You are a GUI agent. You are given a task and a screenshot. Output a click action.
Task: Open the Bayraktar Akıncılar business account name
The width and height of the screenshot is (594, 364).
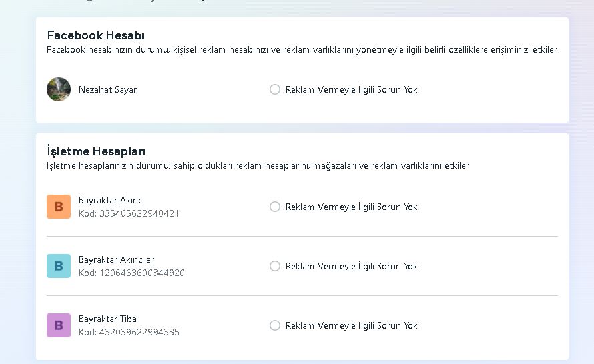116,259
